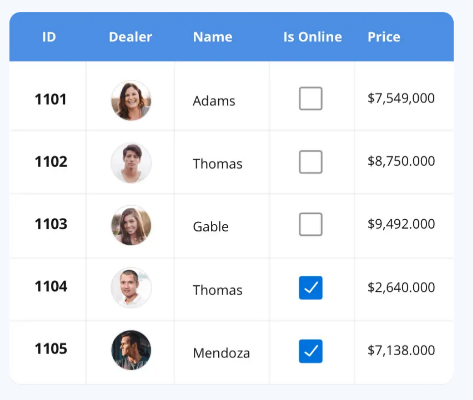Screen dimensions: 473x400
Task: Check the Is Online box for Adams
Action: click(311, 98)
